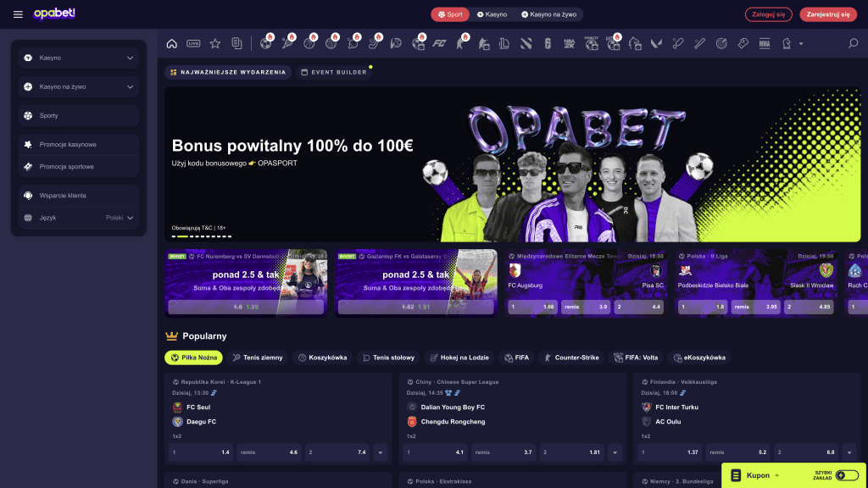Open Promocje sportowe in sidebar
The height and width of the screenshot is (488, 868).
click(79, 167)
